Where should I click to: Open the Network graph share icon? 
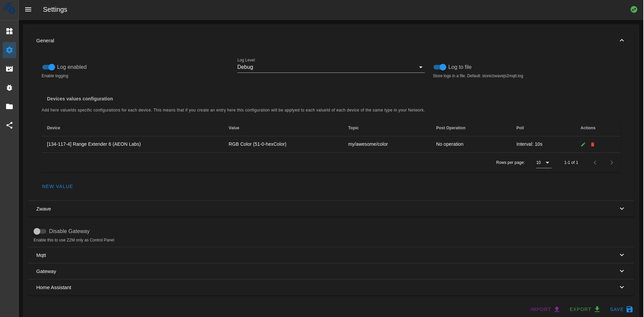[x=9, y=125]
